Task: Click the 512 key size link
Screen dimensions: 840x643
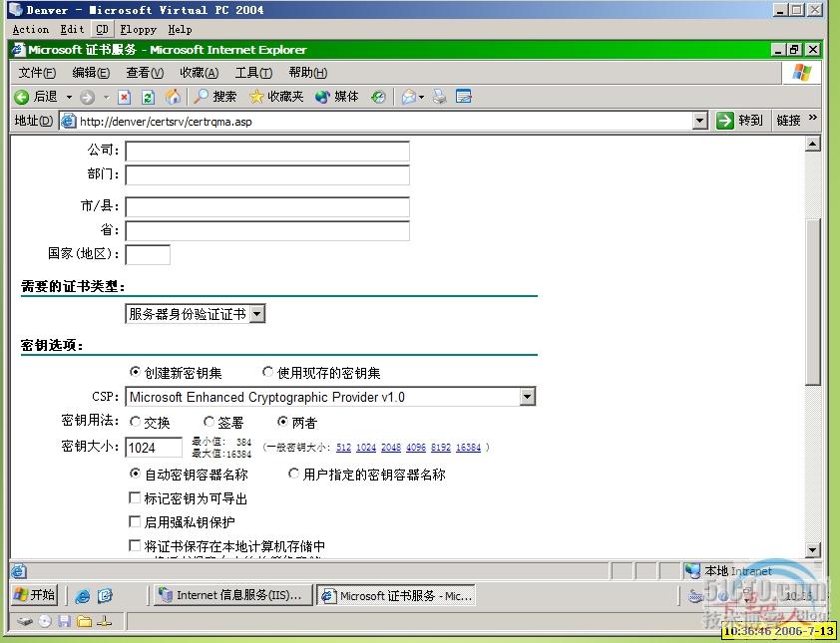Action: tap(343, 447)
